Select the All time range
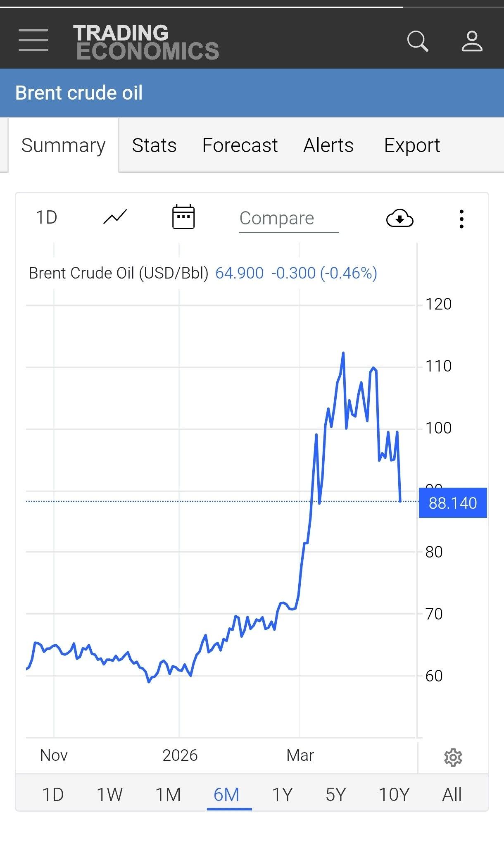This screenshot has height=841, width=504. coord(452,794)
